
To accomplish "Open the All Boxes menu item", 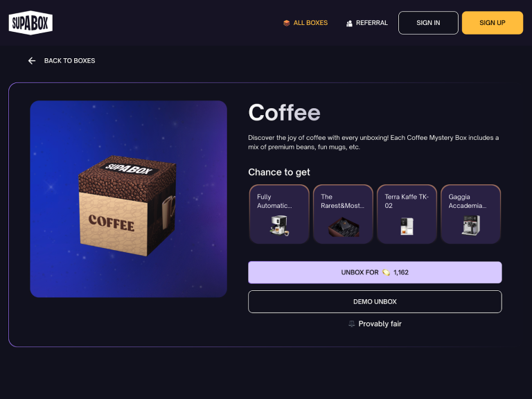I will [x=305, y=23].
